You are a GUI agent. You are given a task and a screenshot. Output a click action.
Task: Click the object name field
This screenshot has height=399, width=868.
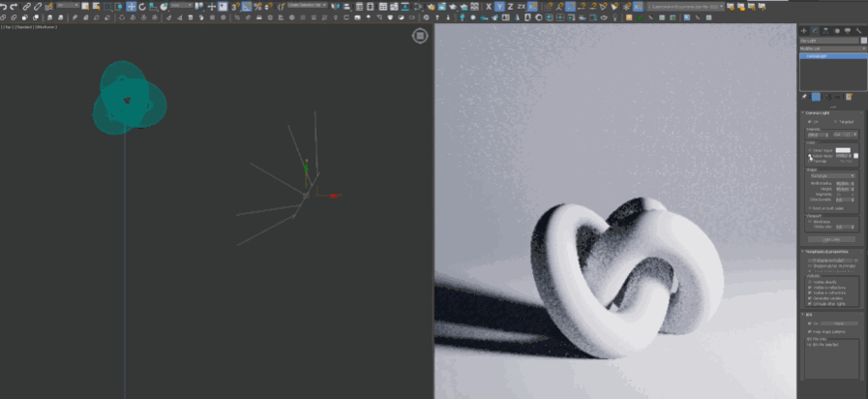[x=829, y=41]
